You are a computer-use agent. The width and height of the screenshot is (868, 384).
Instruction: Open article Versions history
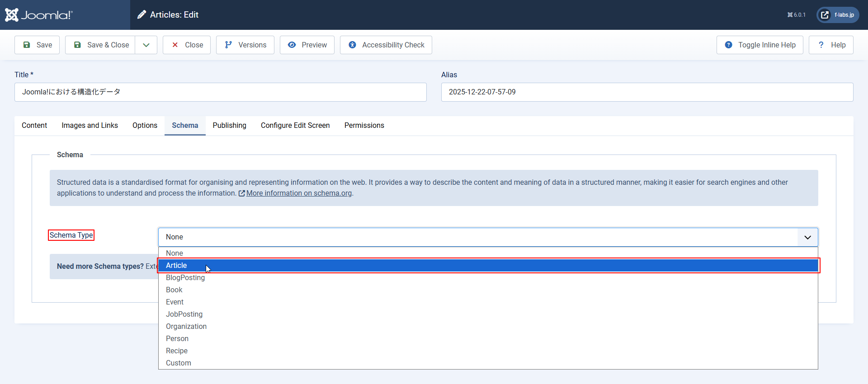(245, 45)
